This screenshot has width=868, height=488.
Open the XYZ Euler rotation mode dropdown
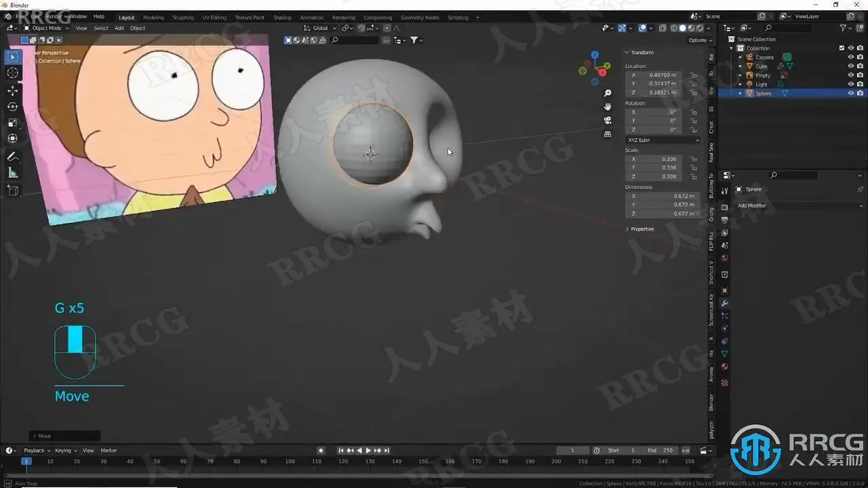[x=663, y=140]
